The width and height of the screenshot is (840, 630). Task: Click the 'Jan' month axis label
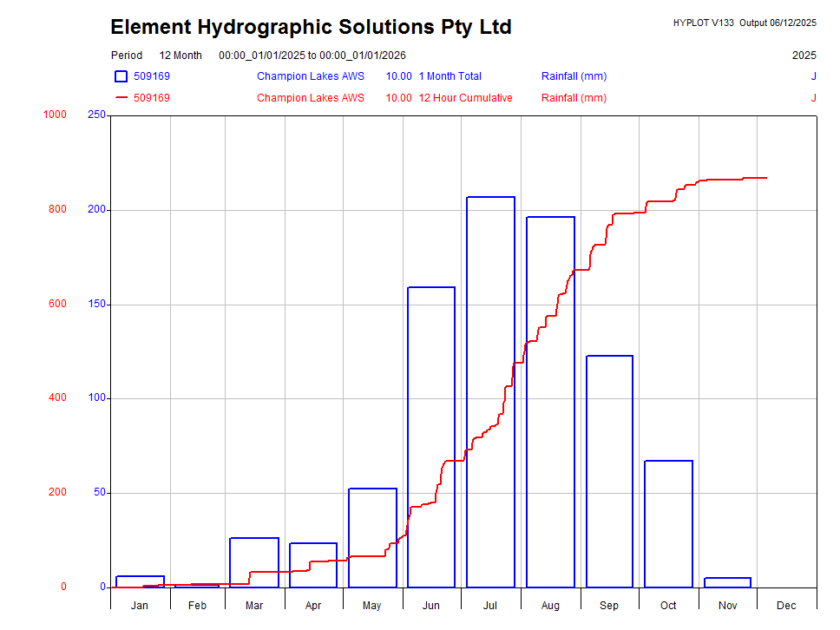pyautogui.click(x=139, y=605)
